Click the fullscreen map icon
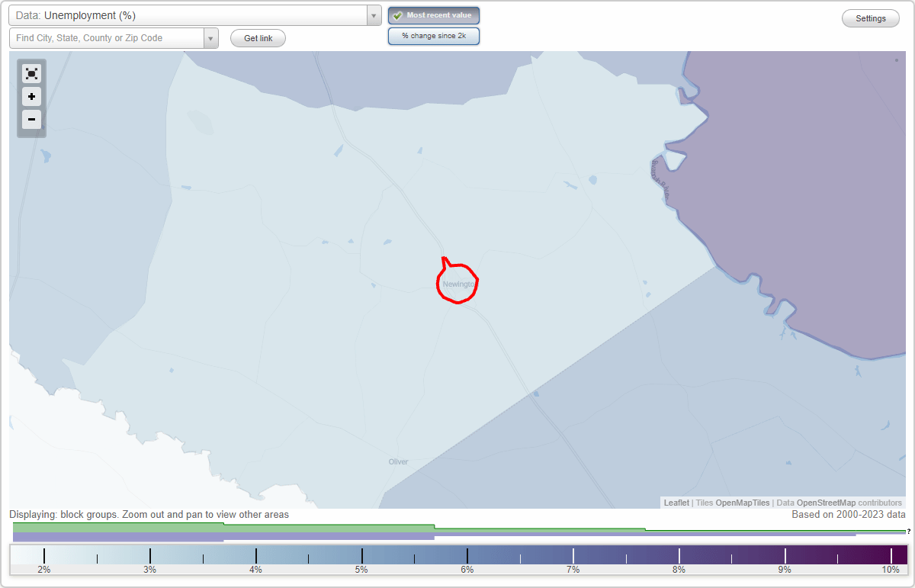Screen dimensions: 915x588 31,73
